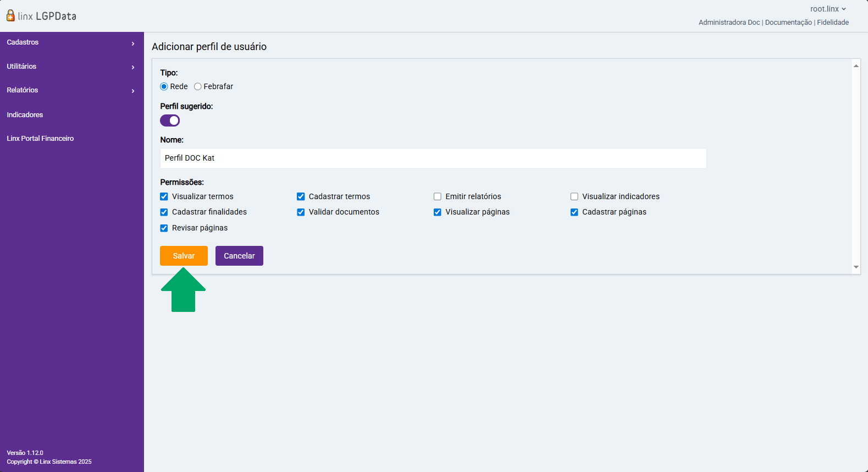
Task: Click the Cancelar button
Action: [239, 256]
